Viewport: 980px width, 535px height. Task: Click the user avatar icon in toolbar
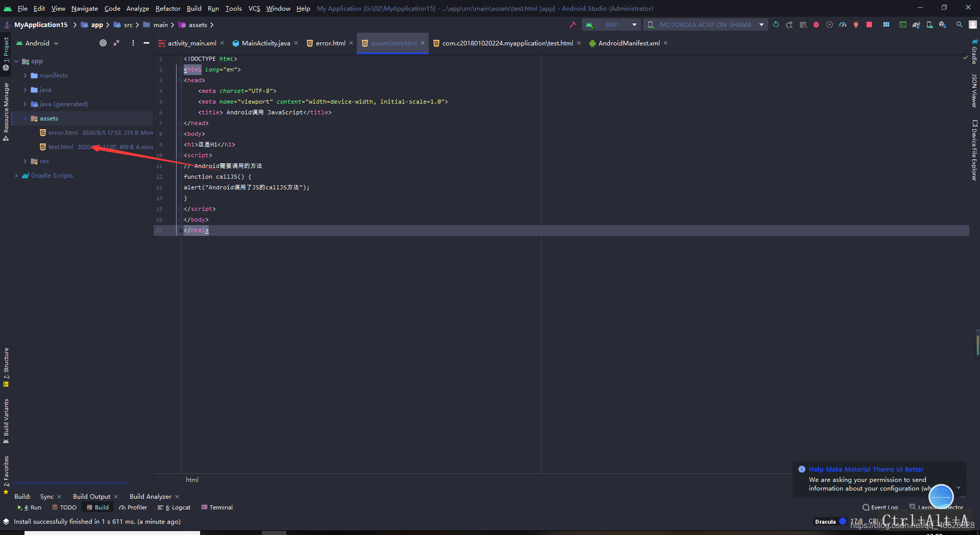tap(973, 25)
